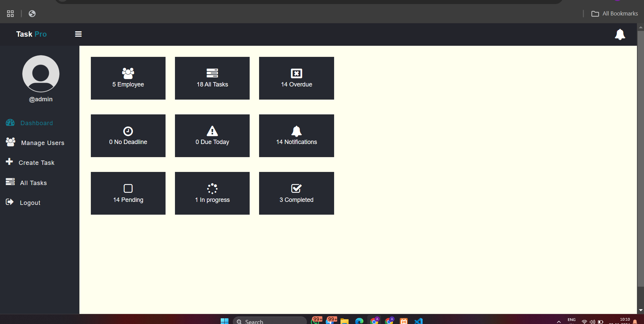Open Dashboard from the sidebar
The height and width of the screenshot is (324, 644).
[x=36, y=123]
